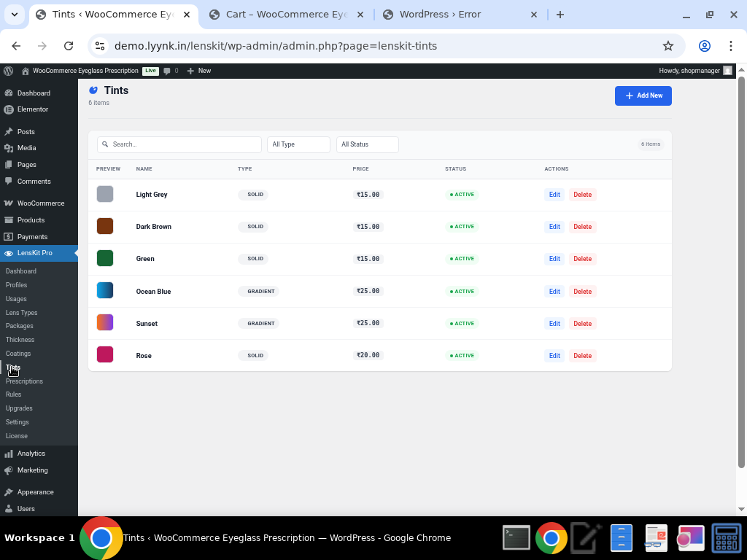Delete the Rose tint
The height and width of the screenshot is (560, 747).
pos(582,356)
